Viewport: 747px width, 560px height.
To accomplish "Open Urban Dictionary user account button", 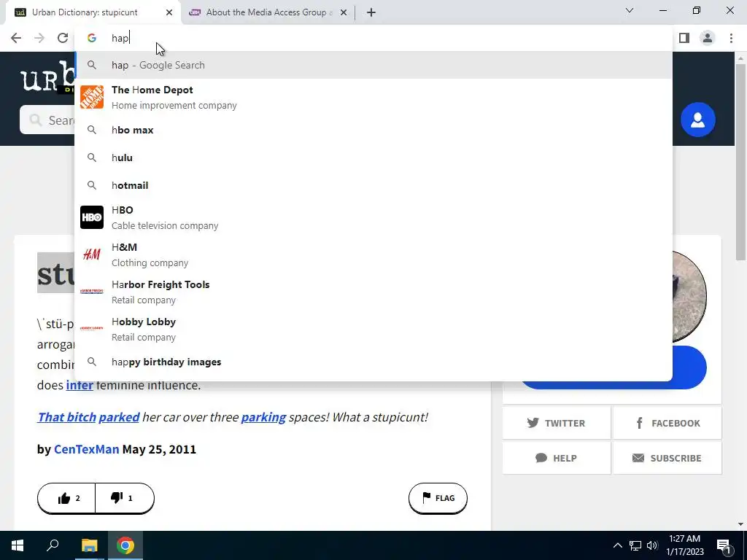I will (697, 120).
